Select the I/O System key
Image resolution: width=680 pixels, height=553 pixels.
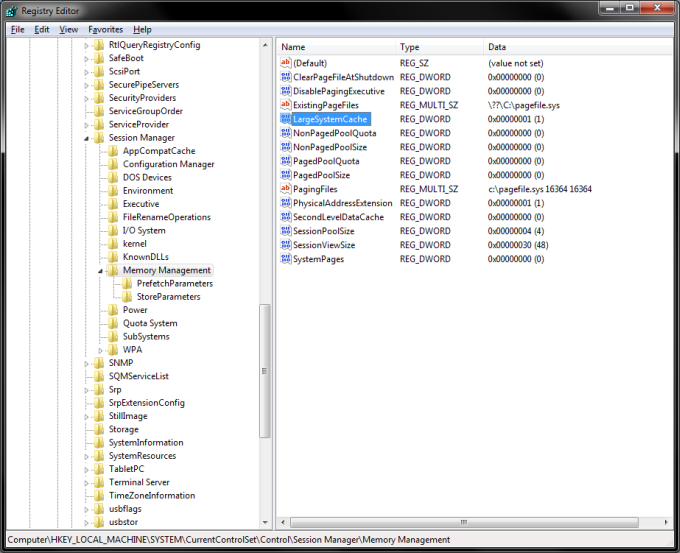click(x=144, y=231)
